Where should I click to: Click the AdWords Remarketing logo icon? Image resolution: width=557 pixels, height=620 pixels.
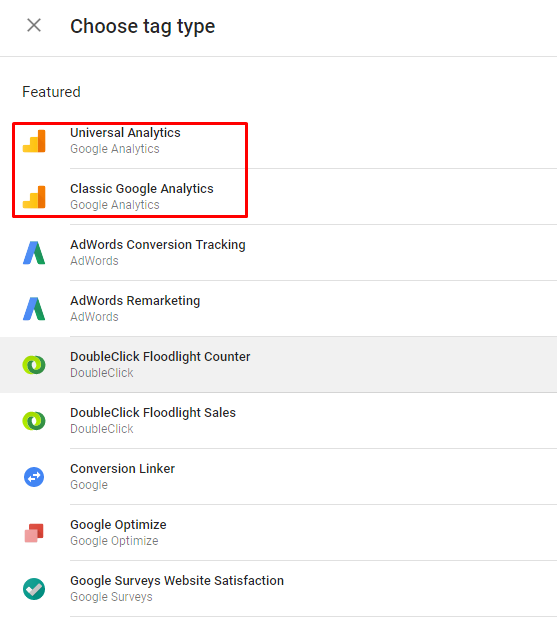pyautogui.click(x=34, y=309)
